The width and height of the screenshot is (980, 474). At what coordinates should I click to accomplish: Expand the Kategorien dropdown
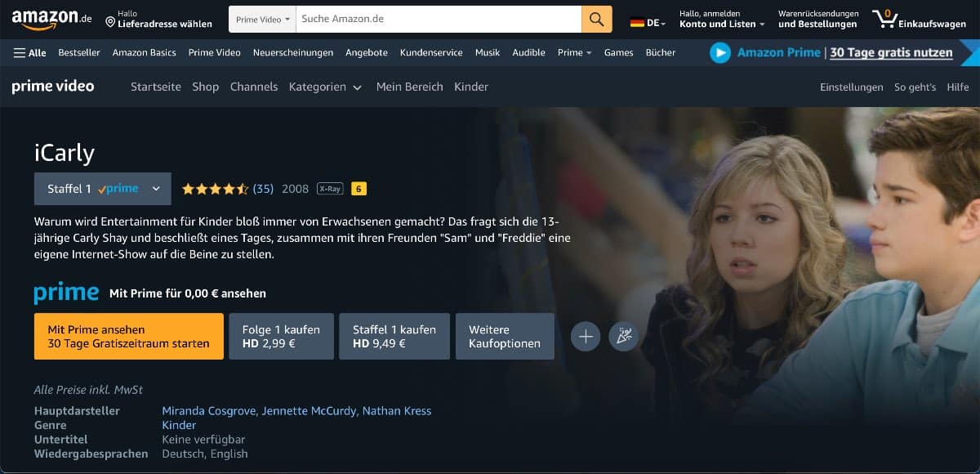(x=325, y=87)
